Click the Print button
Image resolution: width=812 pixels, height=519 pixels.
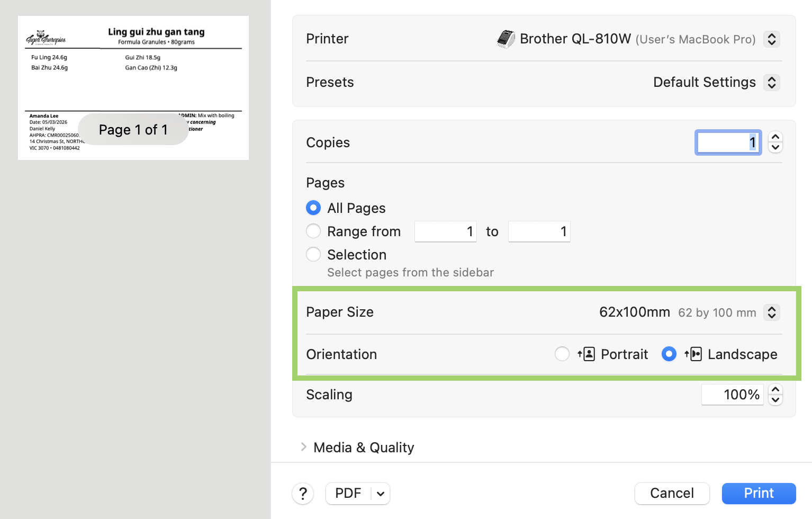click(759, 493)
